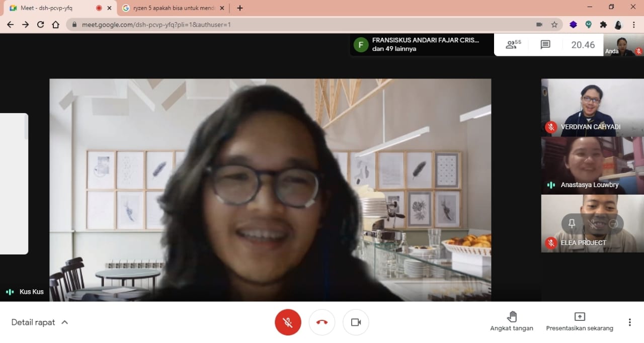
Task: Open the participants list showing 55
Action: tap(513, 45)
